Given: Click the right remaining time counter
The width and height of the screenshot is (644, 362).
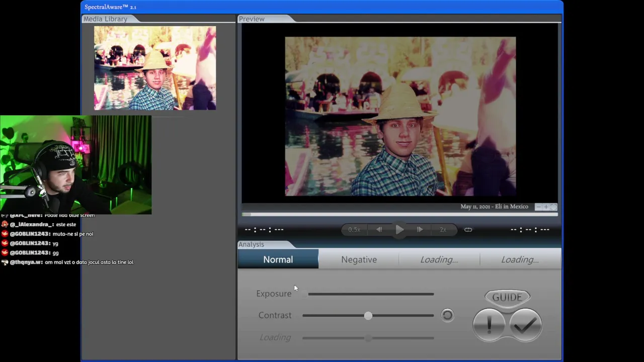Looking at the screenshot, I should click(x=530, y=230).
